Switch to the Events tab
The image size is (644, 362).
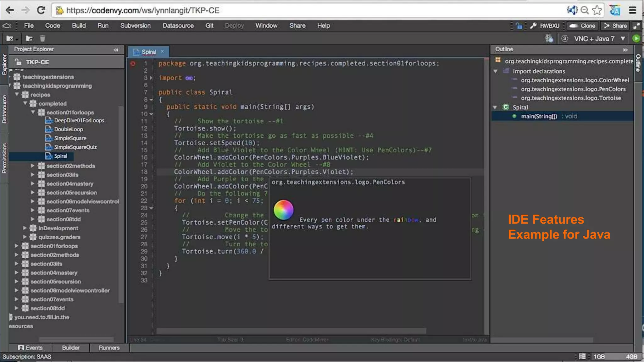[x=31, y=348]
